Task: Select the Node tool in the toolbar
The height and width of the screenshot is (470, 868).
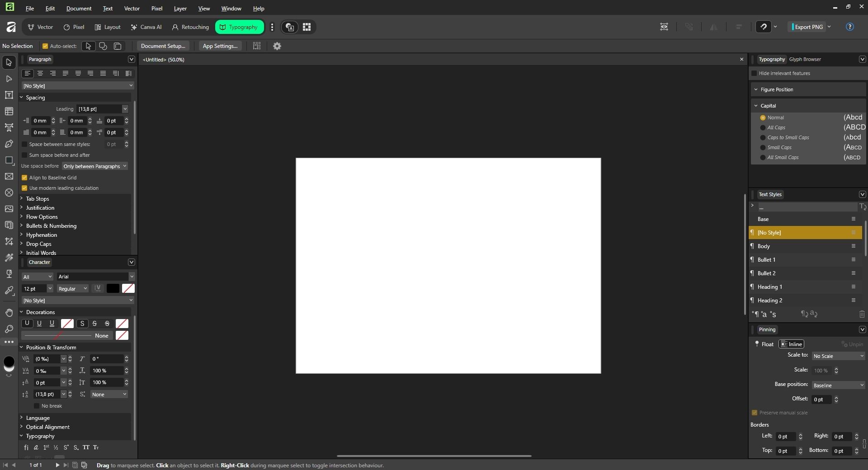Action: pyautogui.click(x=9, y=79)
